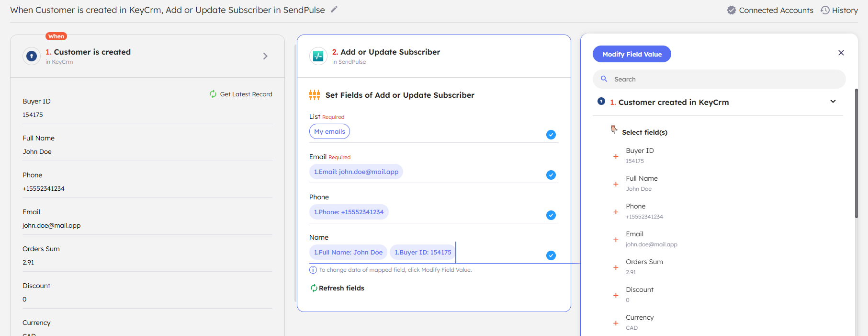Click the 1.Full Name: John Doe chip
This screenshot has height=336, width=868.
pyautogui.click(x=348, y=252)
